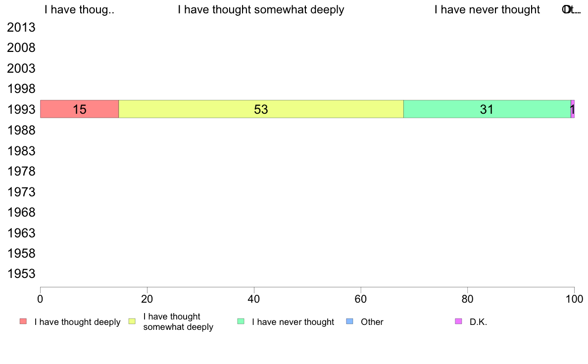Click the blue 'Other' legend swatch

coord(349,321)
